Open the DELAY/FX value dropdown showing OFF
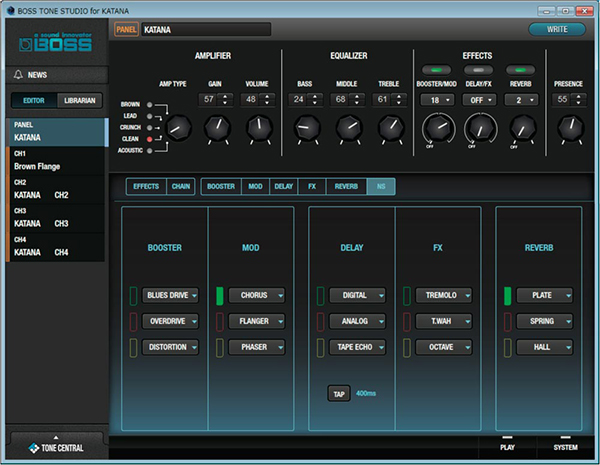This screenshot has width=600, height=465. [x=479, y=100]
